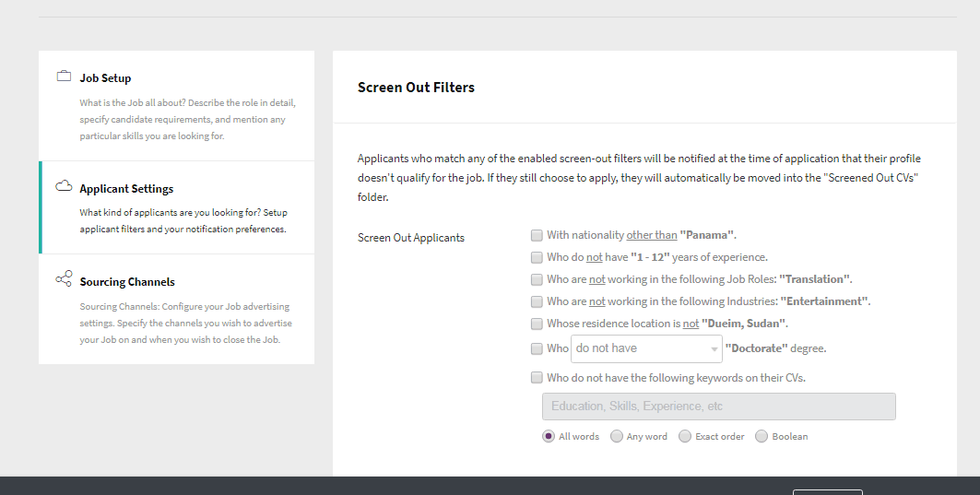Tick the Translation job roles filter checkbox

pyautogui.click(x=537, y=279)
